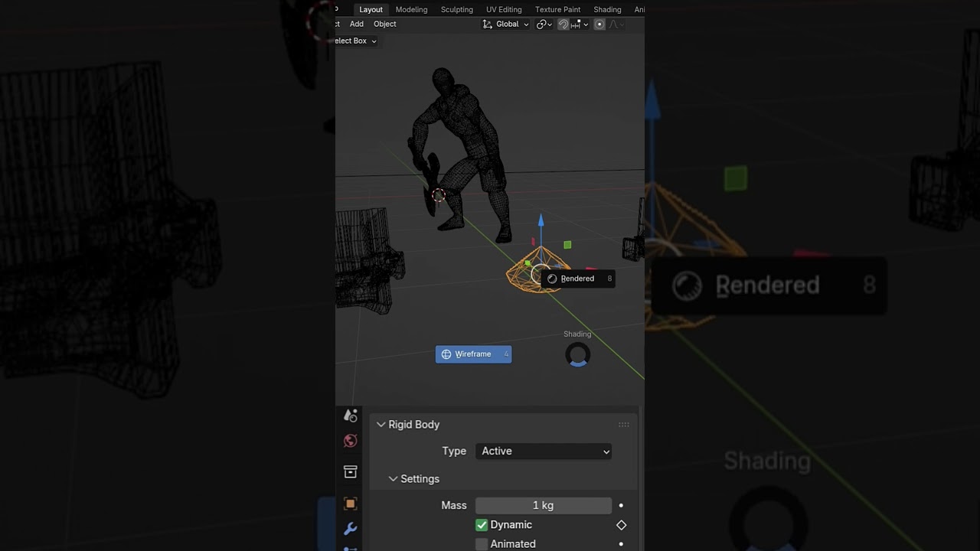The image size is (980, 551).
Task: Open the Add menu
Action: click(357, 24)
